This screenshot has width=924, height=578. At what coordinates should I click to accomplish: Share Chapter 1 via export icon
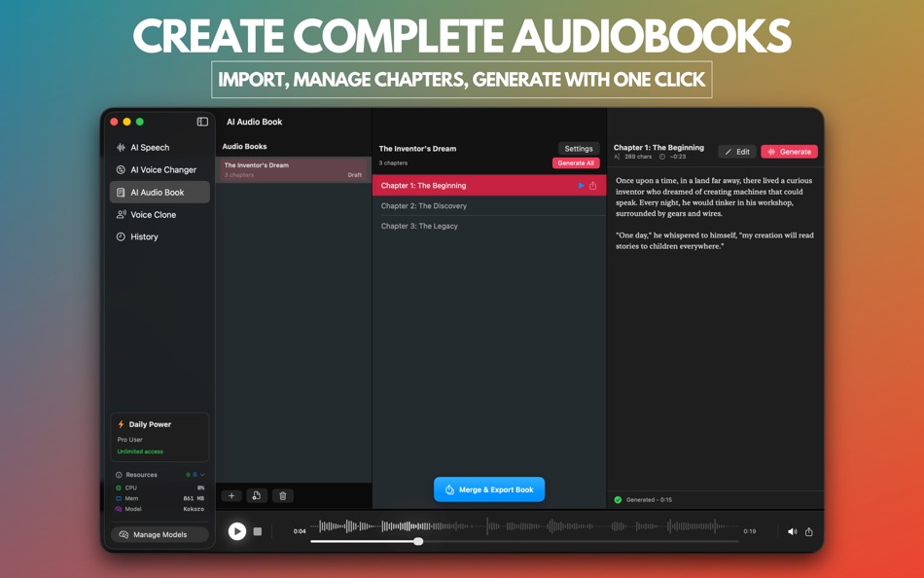[593, 185]
